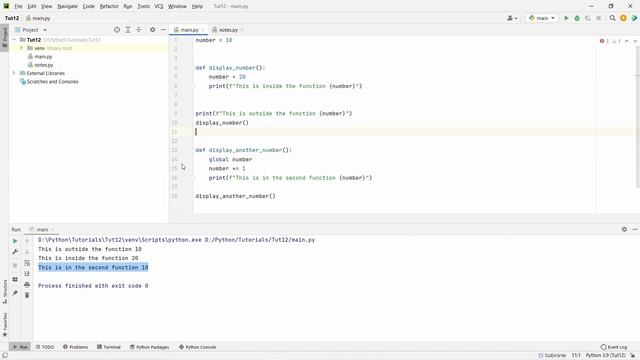Screen dimensions: 640x360
Task: Click the JetBrains Toolbox arrow icon at far right
Action: [x=634, y=18]
